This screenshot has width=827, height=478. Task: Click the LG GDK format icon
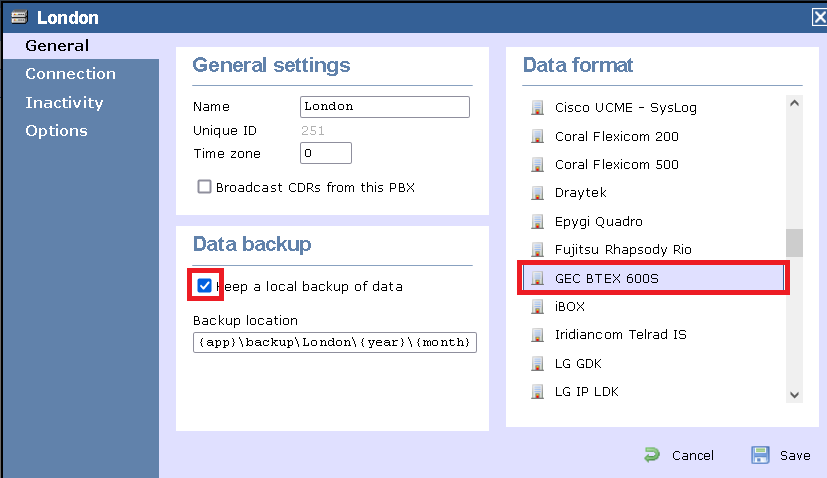pos(537,364)
